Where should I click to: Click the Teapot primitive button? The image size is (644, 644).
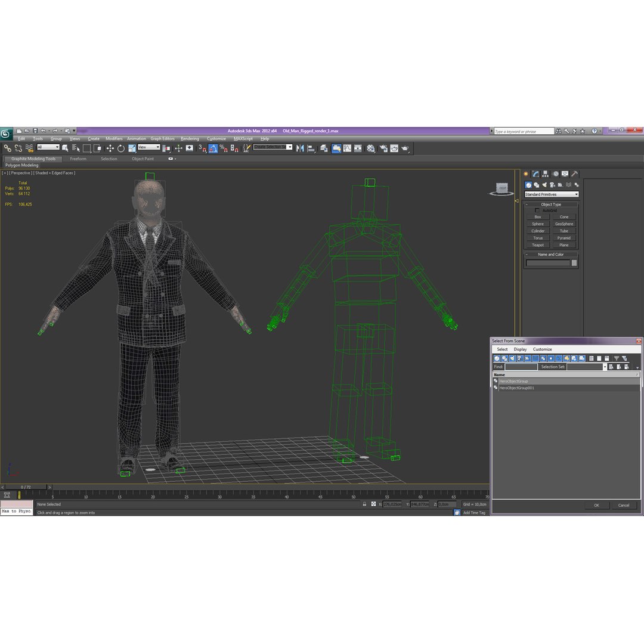(538, 245)
